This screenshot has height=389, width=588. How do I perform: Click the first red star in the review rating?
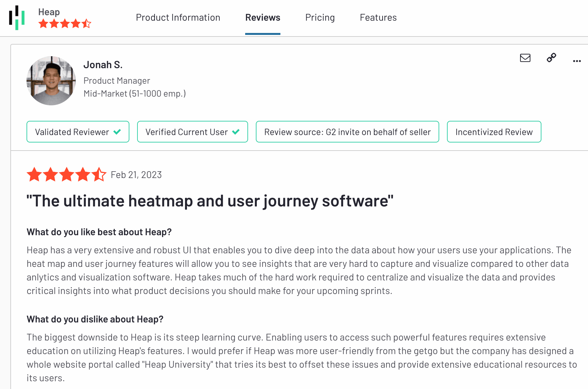click(x=35, y=174)
